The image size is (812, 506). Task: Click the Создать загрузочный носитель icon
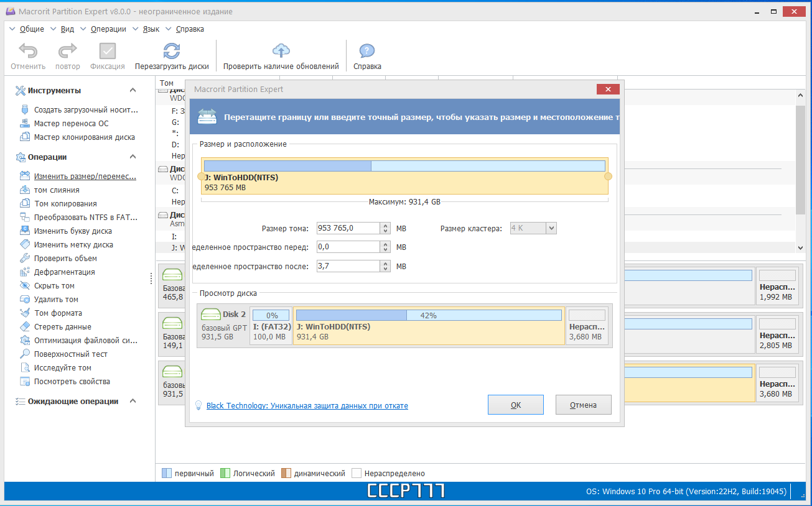click(25, 109)
